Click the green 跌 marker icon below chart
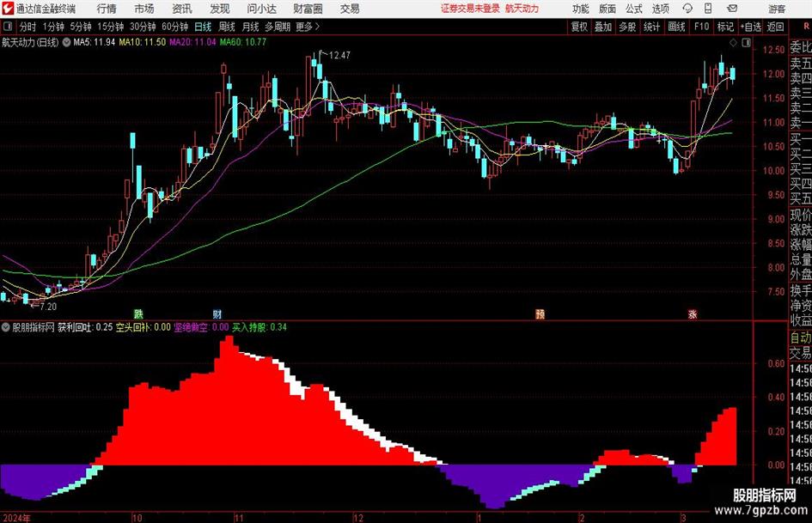Screen dimensions: 812x523 pyautogui.click(x=138, y=313)
